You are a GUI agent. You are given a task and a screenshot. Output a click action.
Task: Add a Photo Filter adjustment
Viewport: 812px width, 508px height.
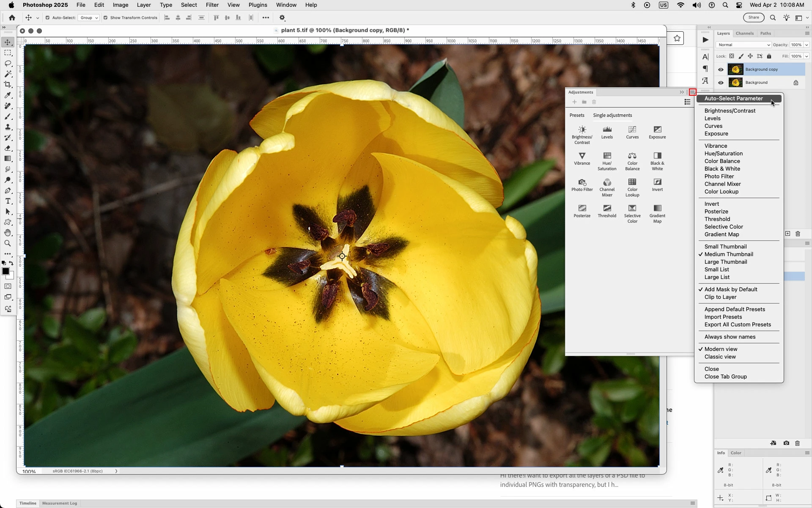tap(582, 182)
